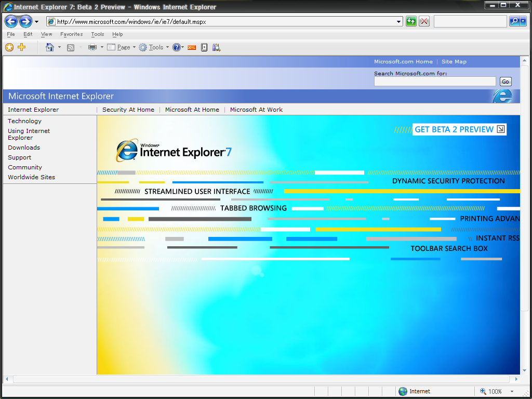Click the Internet Explorer 7 logo
Image resolution: width=532 pixels, height=399 pixels.
[174, 150]
